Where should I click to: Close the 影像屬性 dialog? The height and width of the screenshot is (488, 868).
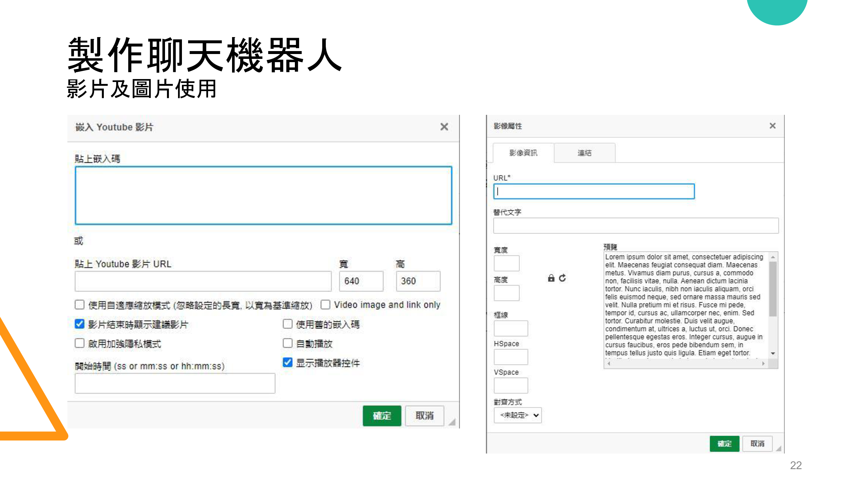(x=772, y=126)
